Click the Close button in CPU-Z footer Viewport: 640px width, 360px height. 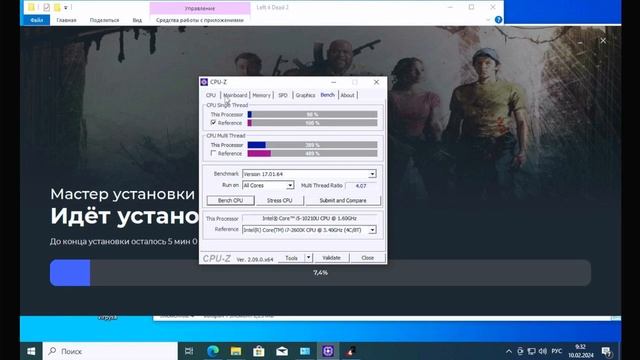pyautogui.click(x=367, y=258)
